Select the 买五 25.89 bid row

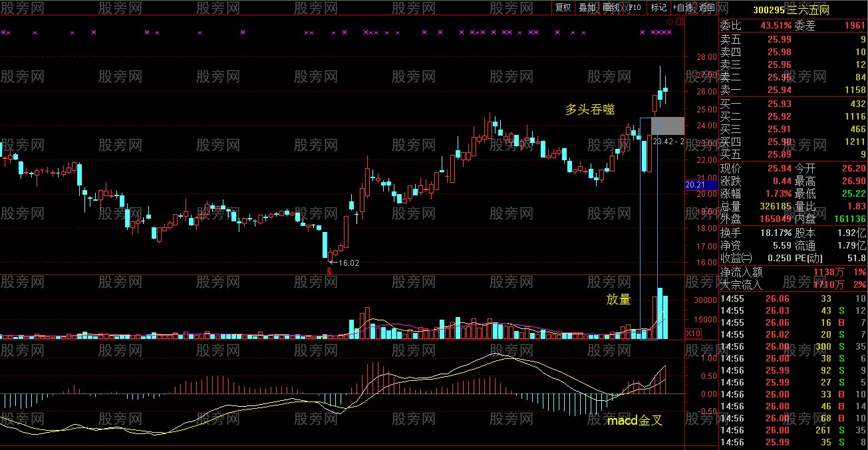point(793,154)
